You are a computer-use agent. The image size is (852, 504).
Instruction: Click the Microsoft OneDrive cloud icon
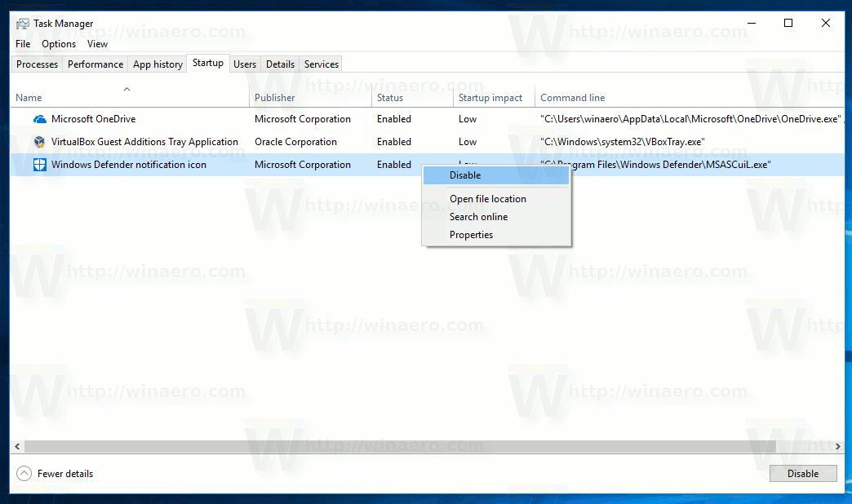click(x=40, y=118)
